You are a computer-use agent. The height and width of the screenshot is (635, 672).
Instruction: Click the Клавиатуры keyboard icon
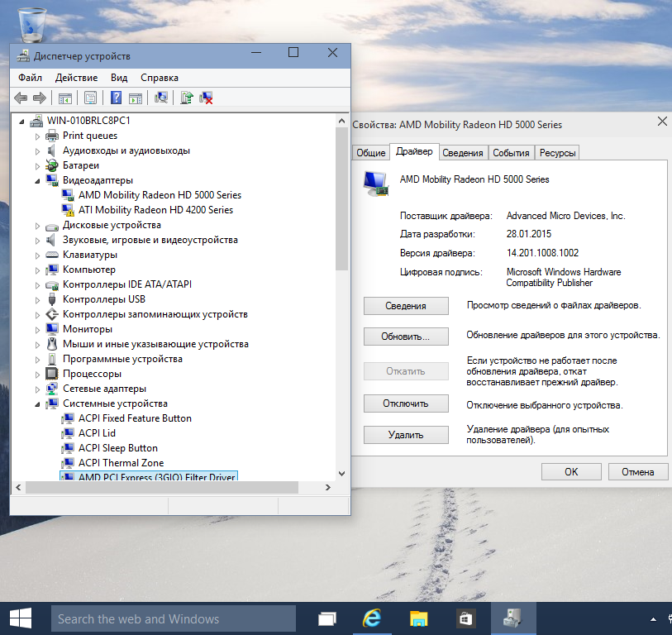(52, 255)
